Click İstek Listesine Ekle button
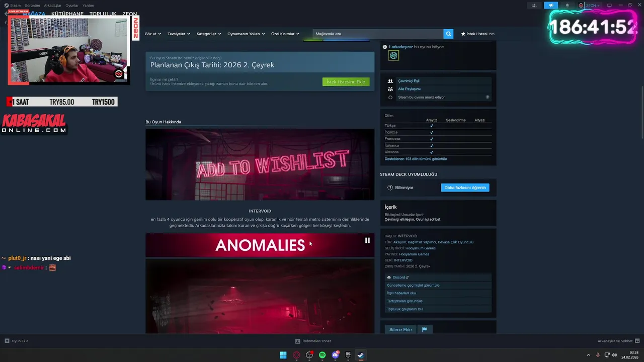Screen dimensions: 644x362 pyautogui.click(x=346, y=82)
